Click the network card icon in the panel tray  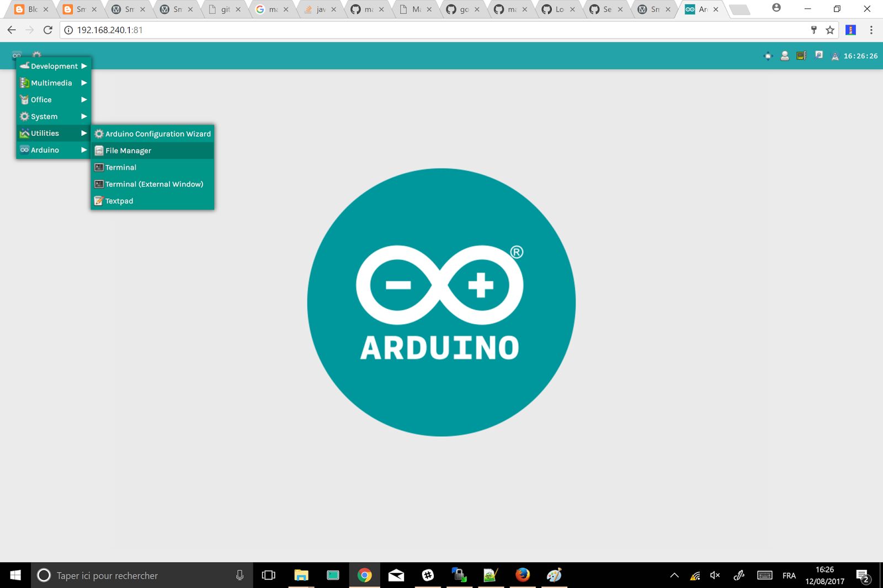801,56
